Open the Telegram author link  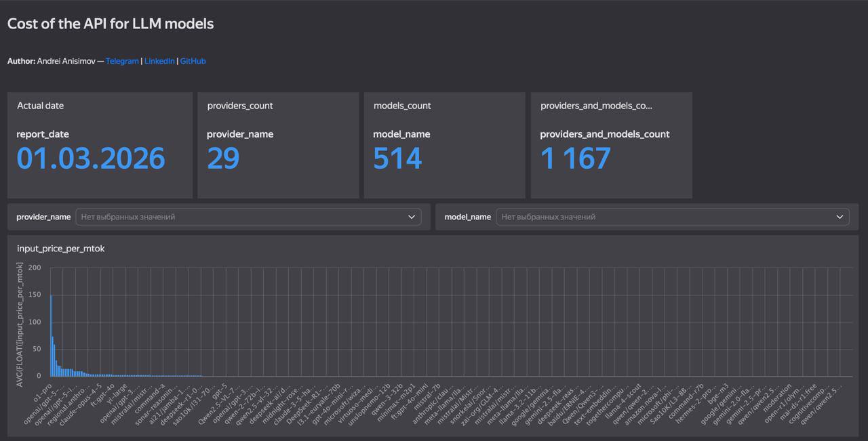coord(122,61)
